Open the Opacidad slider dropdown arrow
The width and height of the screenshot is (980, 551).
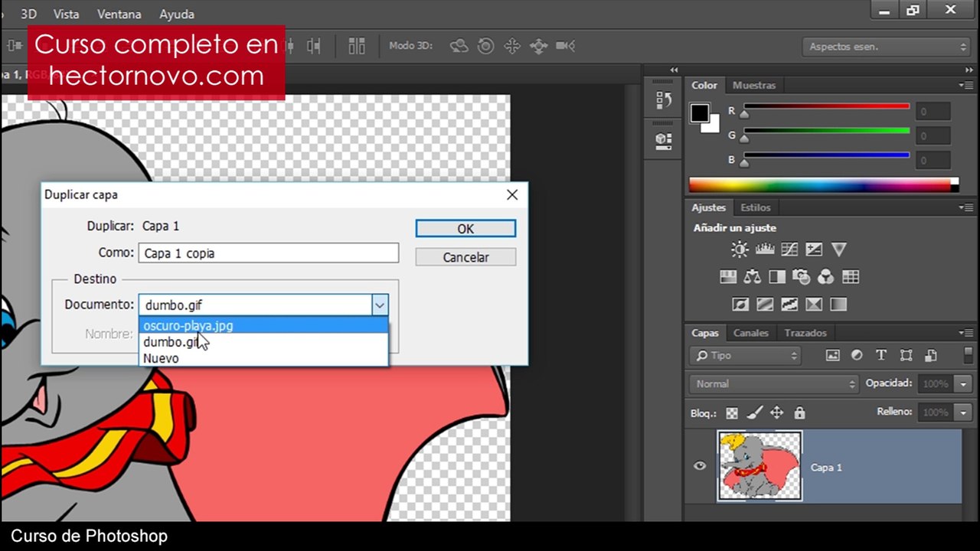click(964, 384)
